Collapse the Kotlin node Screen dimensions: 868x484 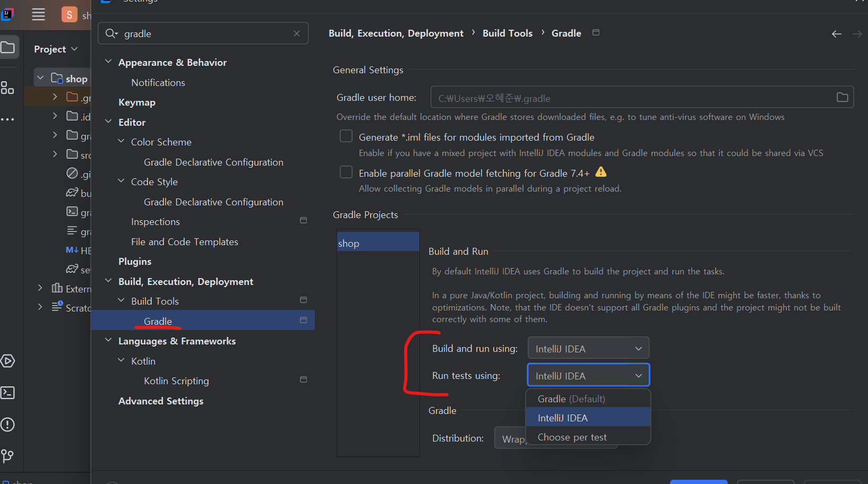pyautogui.click(x=121, y=360)
